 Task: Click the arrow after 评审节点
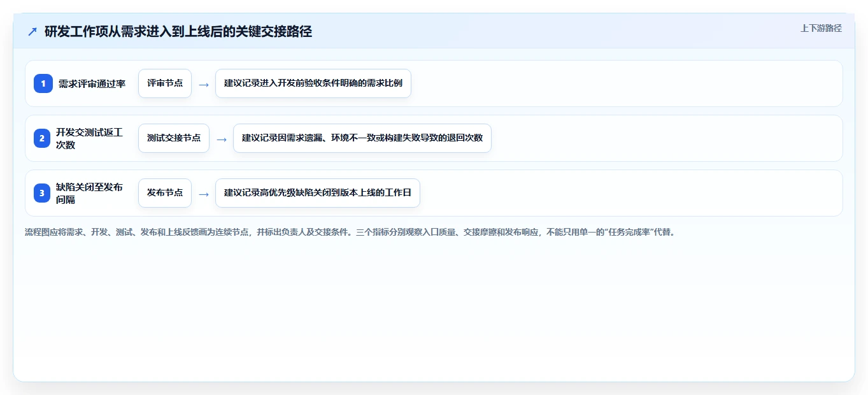pyautogui.click(x=204, y=84)
